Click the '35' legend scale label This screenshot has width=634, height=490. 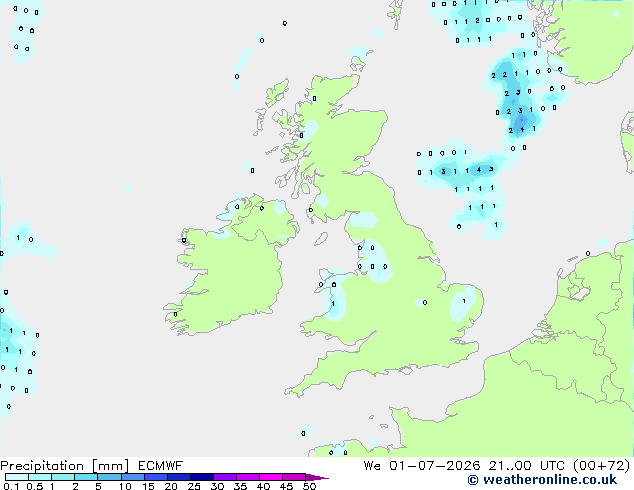pos(240,486)
